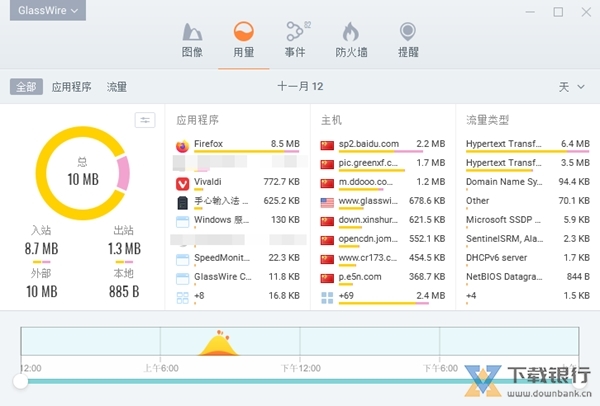Click the 手心输入法 app icon

tap(183, 202)
